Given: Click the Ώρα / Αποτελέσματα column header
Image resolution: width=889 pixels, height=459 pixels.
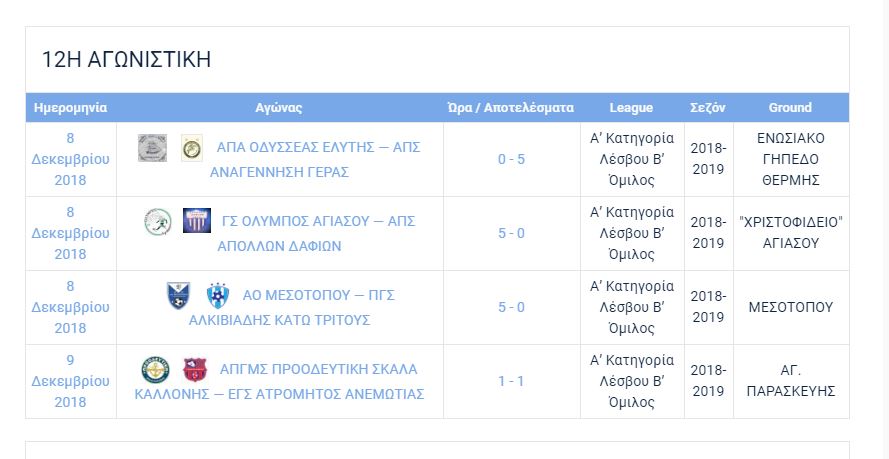Looking at the screenshot, I should (511, 108).
